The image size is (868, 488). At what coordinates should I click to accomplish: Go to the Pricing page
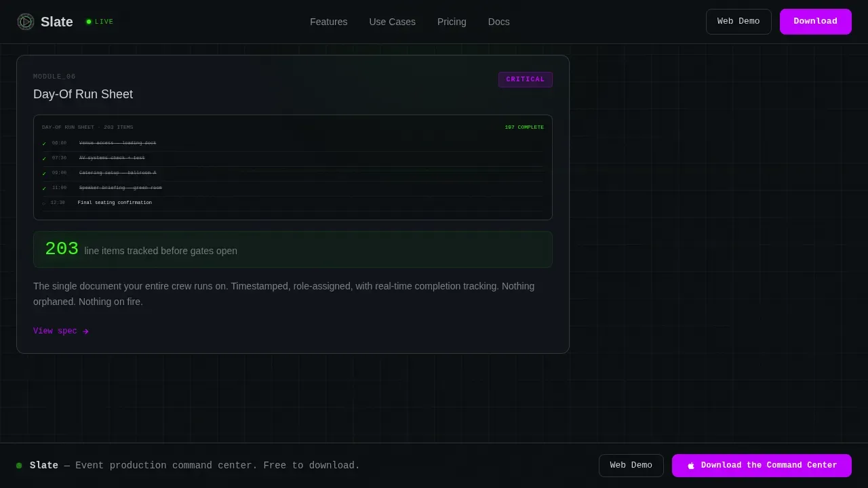(x=452, y=22)
